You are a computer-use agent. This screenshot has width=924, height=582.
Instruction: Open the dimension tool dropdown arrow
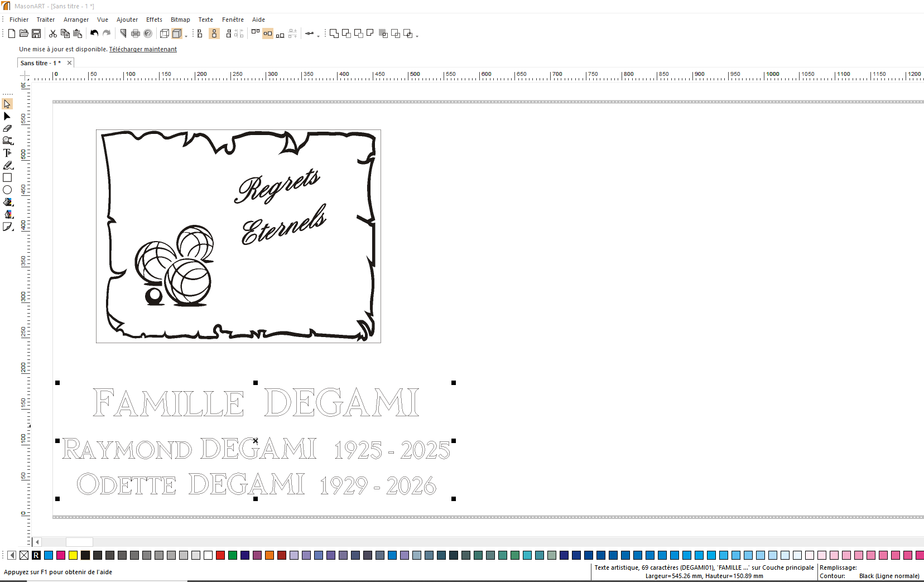point(319,37)
